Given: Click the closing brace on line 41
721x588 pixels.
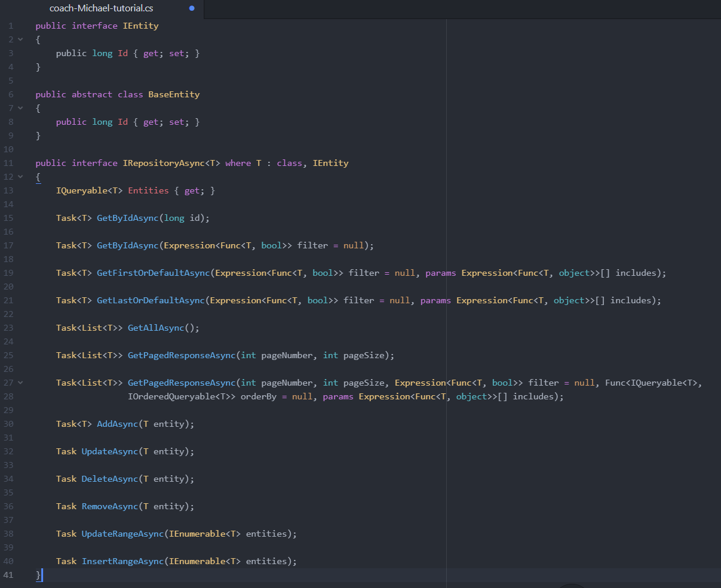Looking at the screenshot, I should pyautogui.click(x=38, y=575).
